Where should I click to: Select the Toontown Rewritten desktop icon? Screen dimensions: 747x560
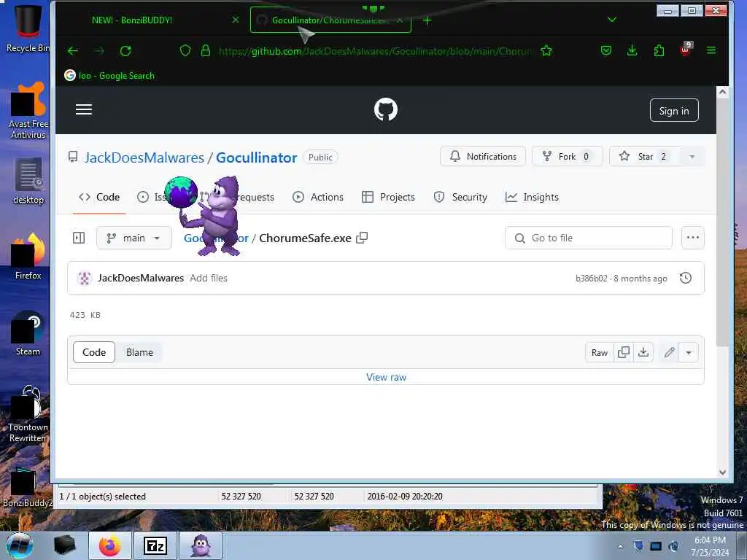pyautogui.click(x=28, y=414)
